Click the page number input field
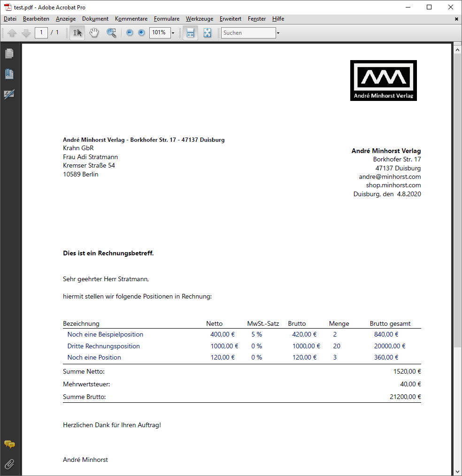The width and height of the screenshot is (462, 476). (x=41, y=32)
